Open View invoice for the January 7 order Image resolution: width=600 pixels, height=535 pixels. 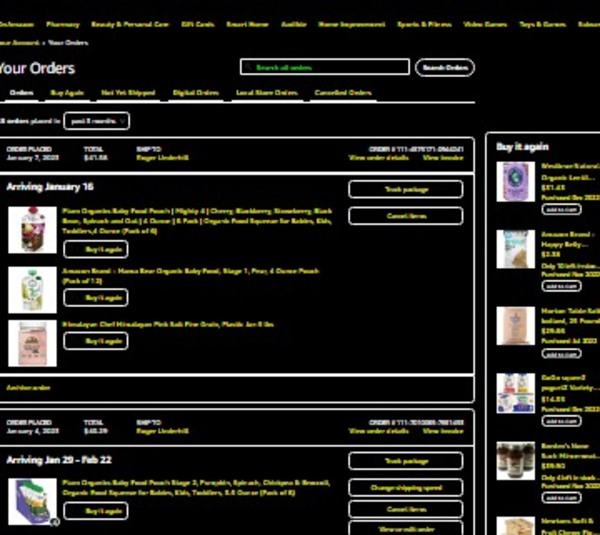(x=443, y=158)
